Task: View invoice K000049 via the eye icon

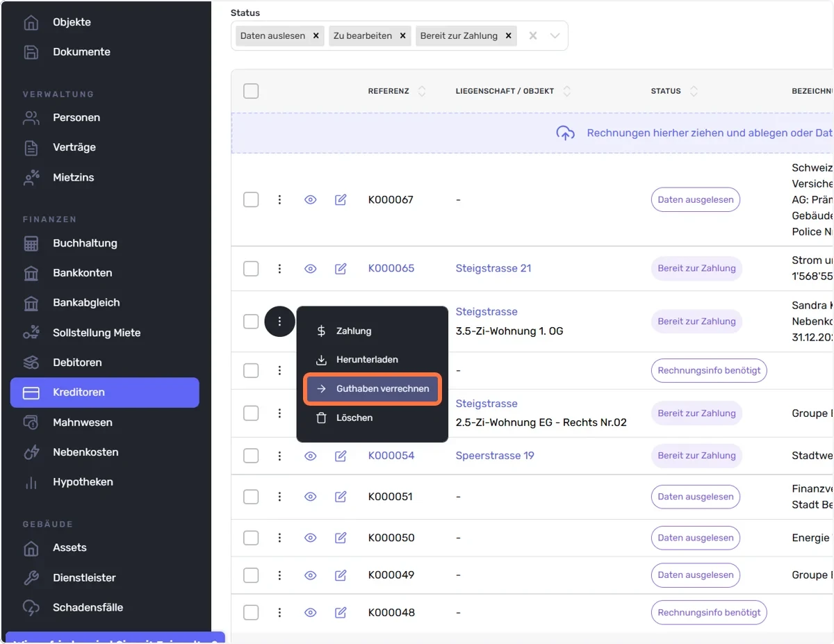Action: (311, 575)
